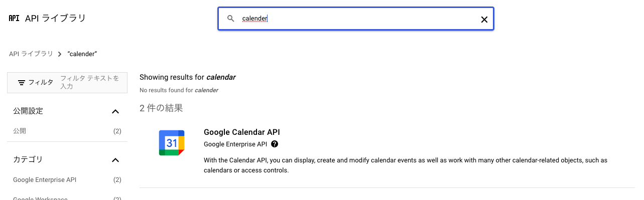This screenshot has height=200, width=644.
Task: Click the フィルタ button label
Action: [41, 82]
